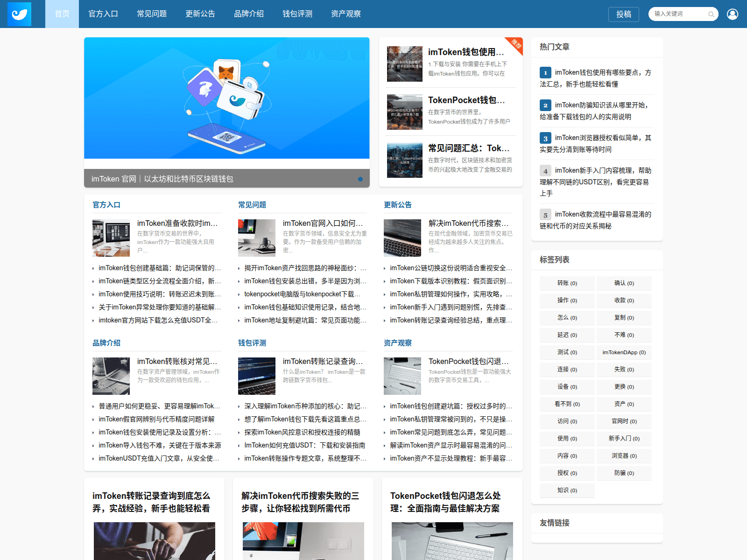Open 常见问题汇总 featured article thumbnail
The height and width of the screenshot is (560, 747).
405,160
